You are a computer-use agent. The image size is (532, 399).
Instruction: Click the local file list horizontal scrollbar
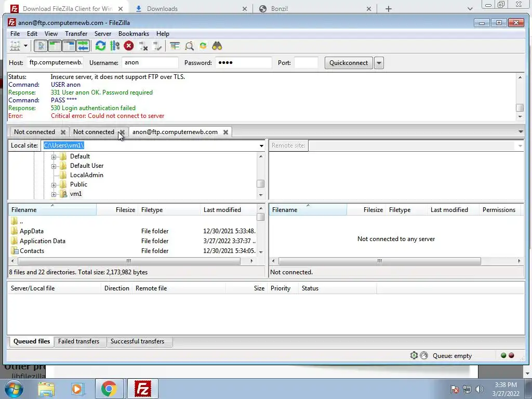point(129,261)
